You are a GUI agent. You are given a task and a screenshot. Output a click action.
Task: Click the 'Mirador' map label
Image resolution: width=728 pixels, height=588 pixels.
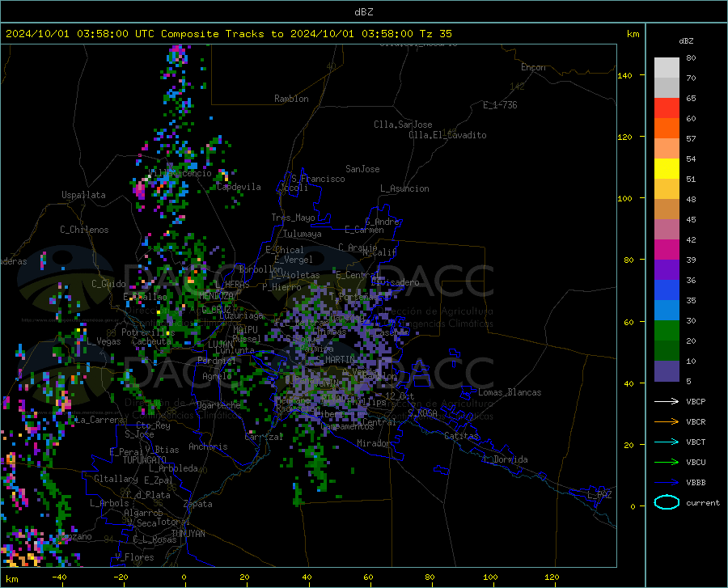click(373, 443)
